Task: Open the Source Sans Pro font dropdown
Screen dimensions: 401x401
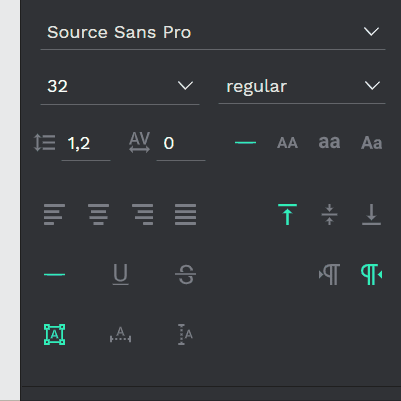Action: pos(213,32)
